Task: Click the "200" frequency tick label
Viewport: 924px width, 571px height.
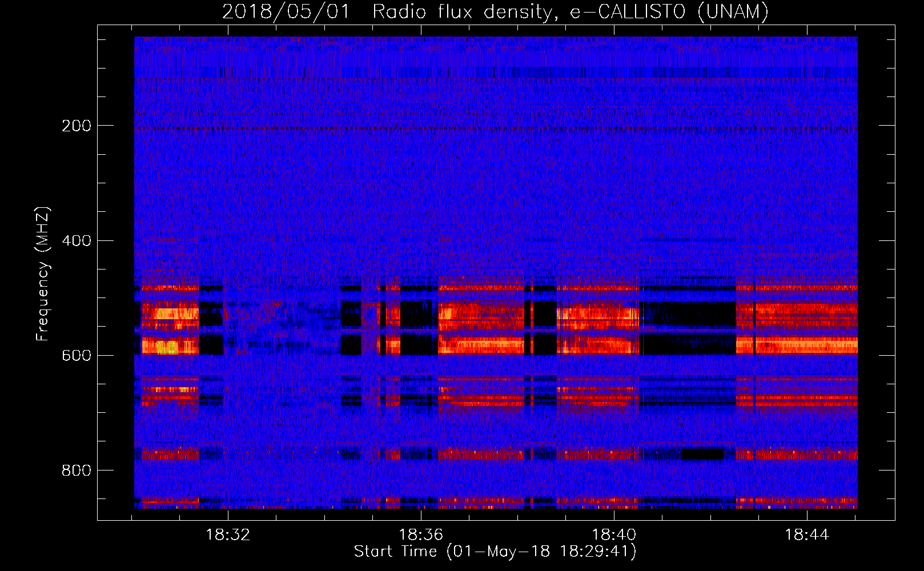Action: pos(77,126)
